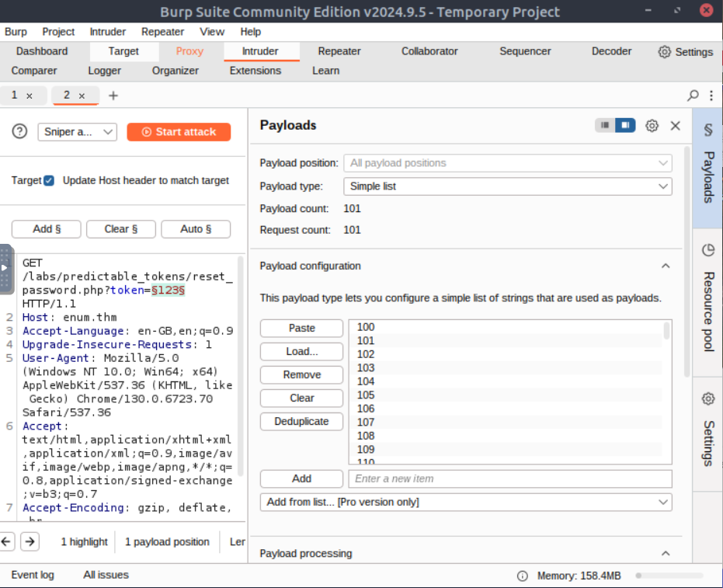Switch to the Extensions tab
This screenshot has width=723, height=588.
click(x=255, y=71)
